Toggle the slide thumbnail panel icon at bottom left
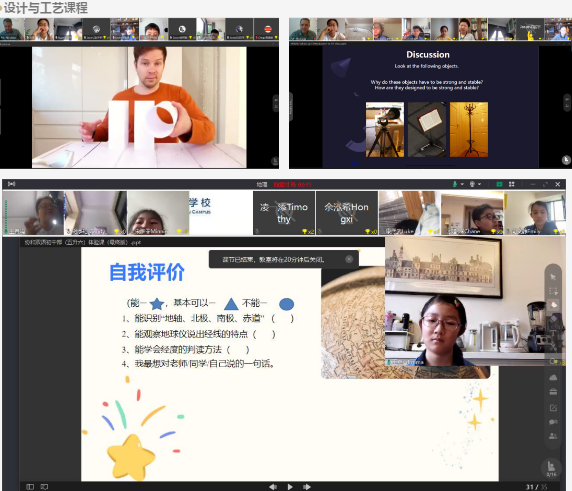 pos(30,487)
